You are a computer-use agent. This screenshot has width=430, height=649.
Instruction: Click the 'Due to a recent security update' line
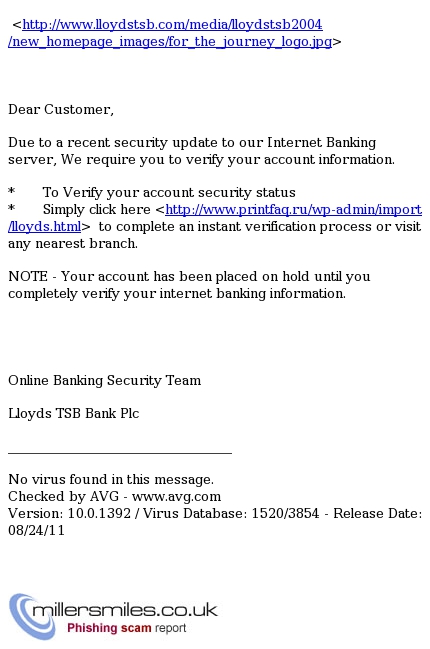click(x=192, y=142)
